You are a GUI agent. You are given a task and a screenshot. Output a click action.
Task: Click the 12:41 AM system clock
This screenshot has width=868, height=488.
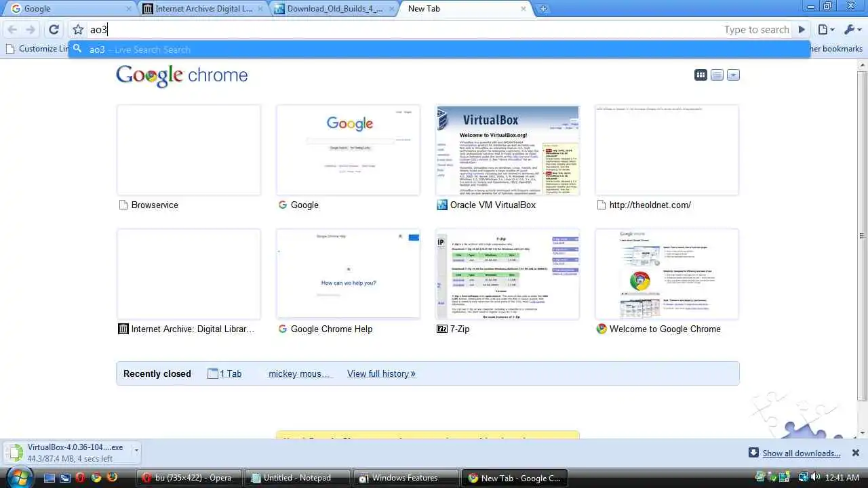[x=842, y=478]
